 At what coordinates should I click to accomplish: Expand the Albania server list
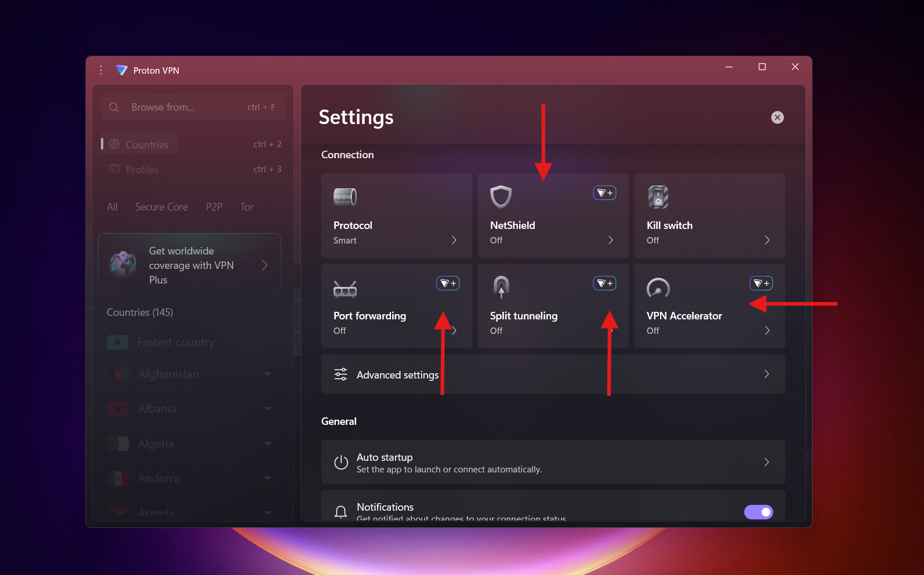tap(267, 409)
